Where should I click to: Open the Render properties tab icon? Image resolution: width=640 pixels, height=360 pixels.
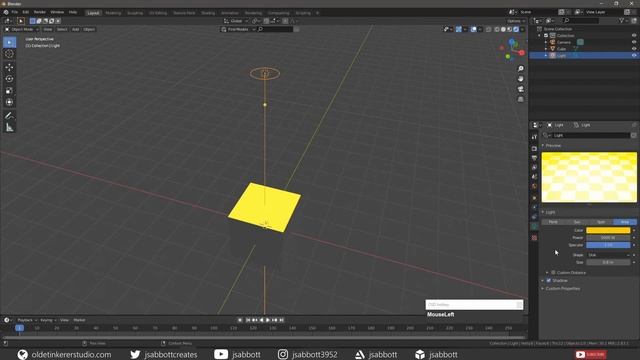pyautogui.click(x=534, y=148)
